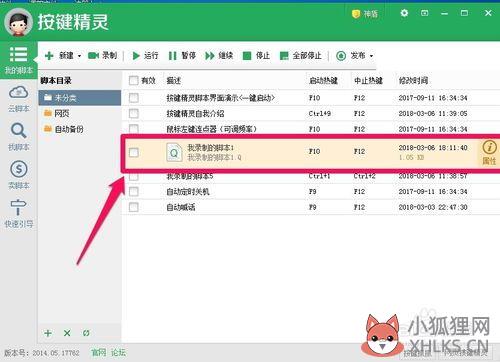The height and width of the screenshot is (362, 500).
Task: Open the 卖脚本 dollar icon
Action: tap(18, 169)
